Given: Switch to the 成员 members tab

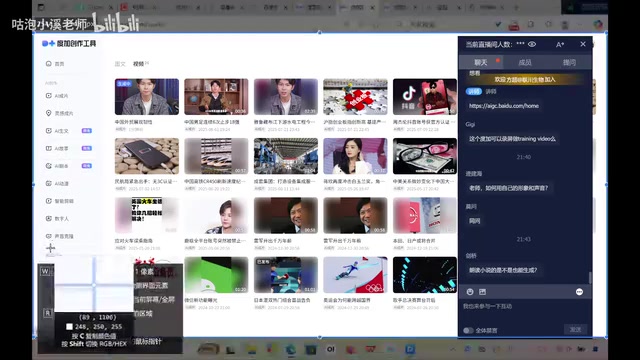Looking at the screenshot, I should [525, 62].
